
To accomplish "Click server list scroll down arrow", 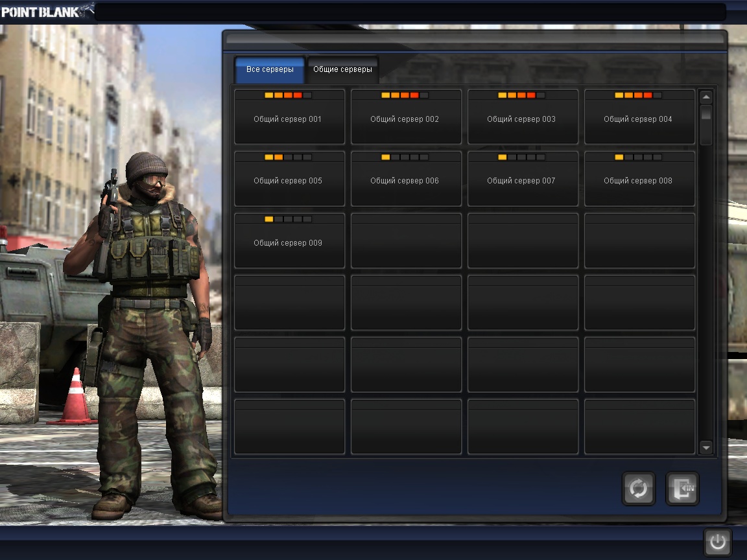I will pyautogui.click(x=706, y=447).
